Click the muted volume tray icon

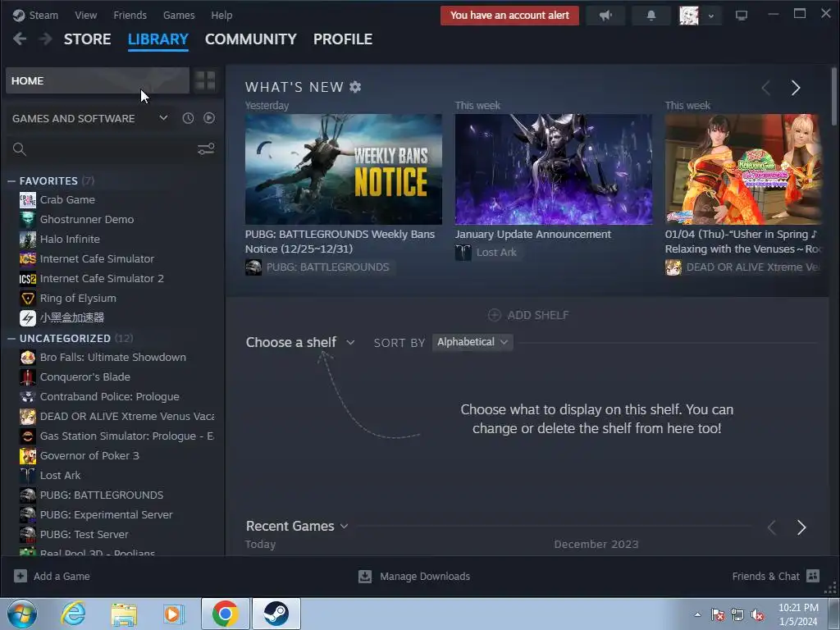pyautogui.click(x=757, y=614)
